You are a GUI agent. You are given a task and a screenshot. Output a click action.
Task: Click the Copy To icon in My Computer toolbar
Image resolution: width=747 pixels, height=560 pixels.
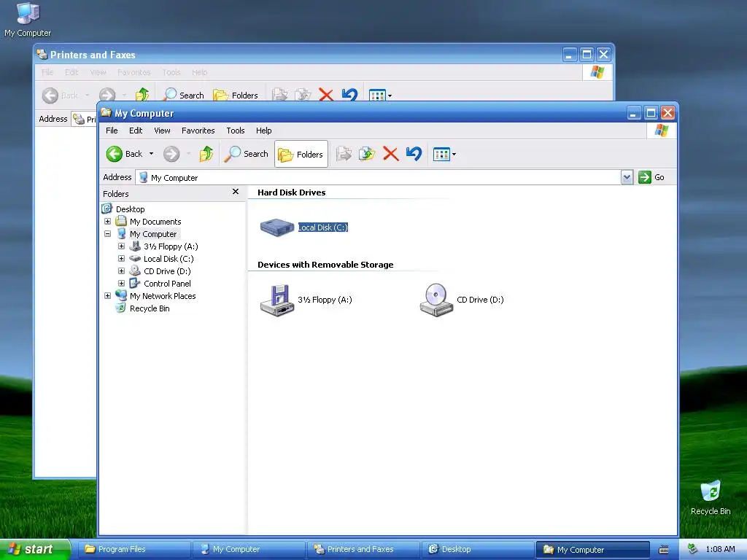[367, 154]
